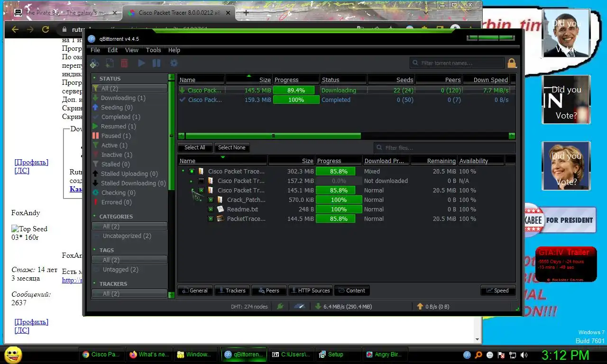
Task: Select the Resumed (1) status filter
Action: (118, 127)
